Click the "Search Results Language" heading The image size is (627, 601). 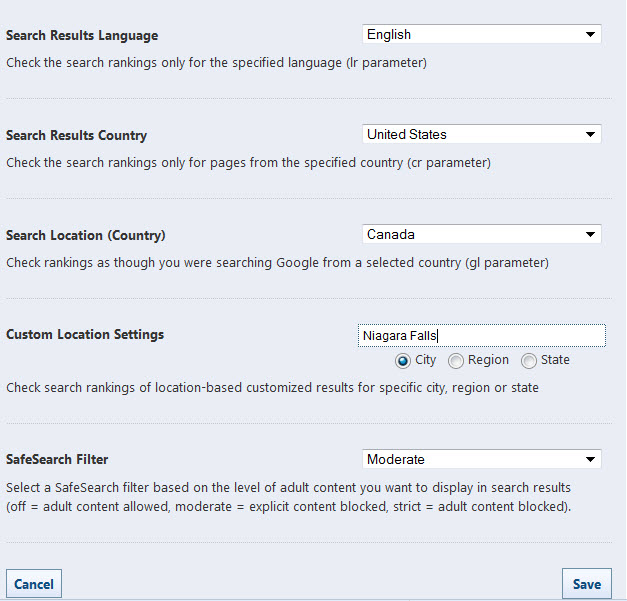click(82, 36)
